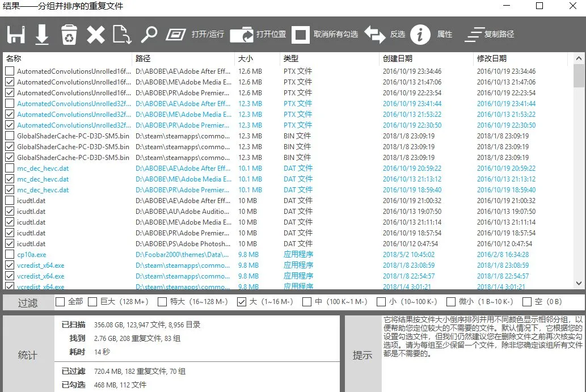The height and width of the screenshot is (392, 586).
Task: Sort by 创建日期 column header
Action: pyautogui.click(x=426, y=58)
